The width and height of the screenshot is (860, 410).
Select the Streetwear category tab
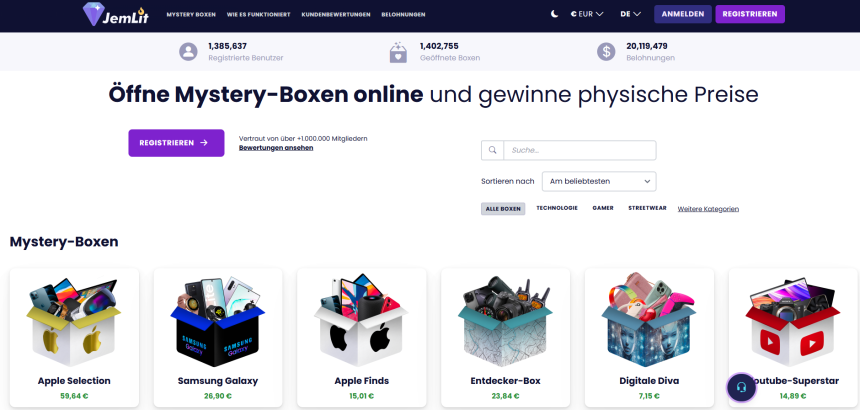(647, 208)
